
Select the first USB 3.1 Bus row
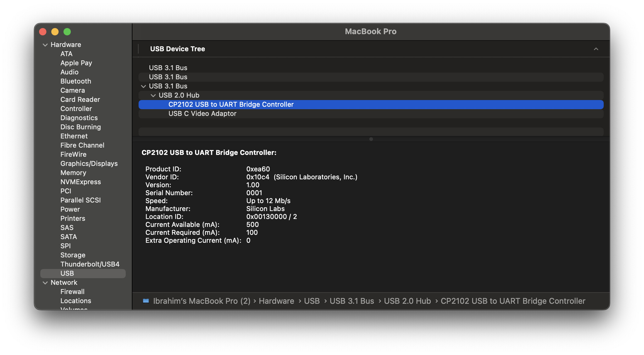pyautogui.click(x=371, y=68)
